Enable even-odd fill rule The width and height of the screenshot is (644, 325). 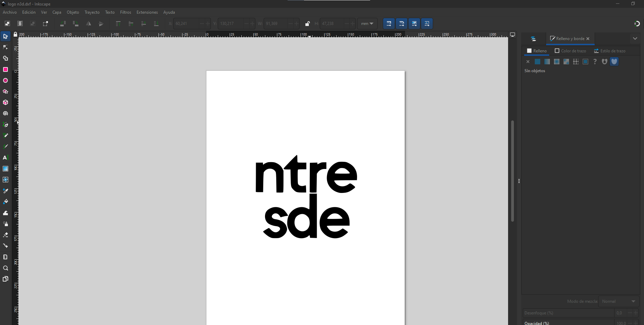[x=605, y=62]
